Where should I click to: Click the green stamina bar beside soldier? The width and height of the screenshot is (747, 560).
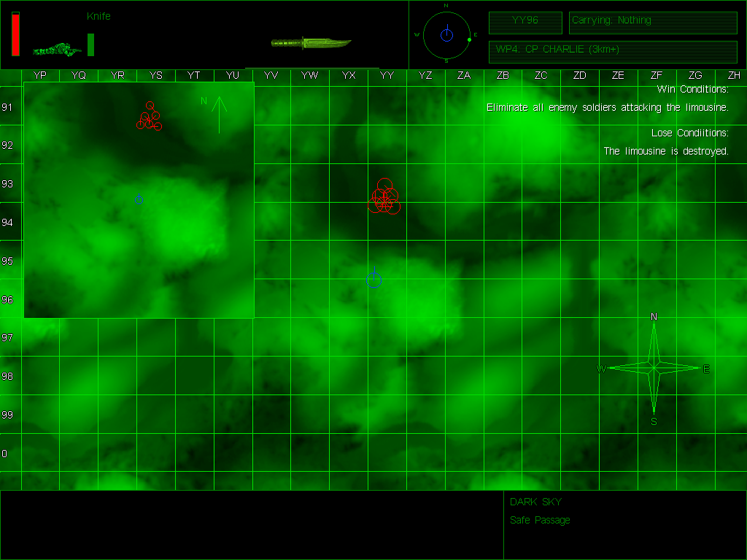[x=90, y=44]
